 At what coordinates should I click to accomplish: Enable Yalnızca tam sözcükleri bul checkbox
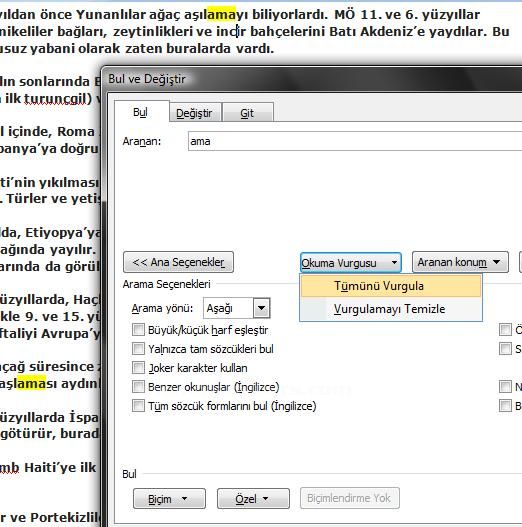pos(138,349)
